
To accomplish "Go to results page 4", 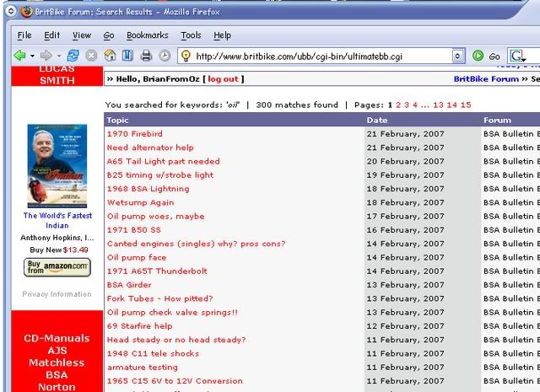I will click(x=415, y=105).
